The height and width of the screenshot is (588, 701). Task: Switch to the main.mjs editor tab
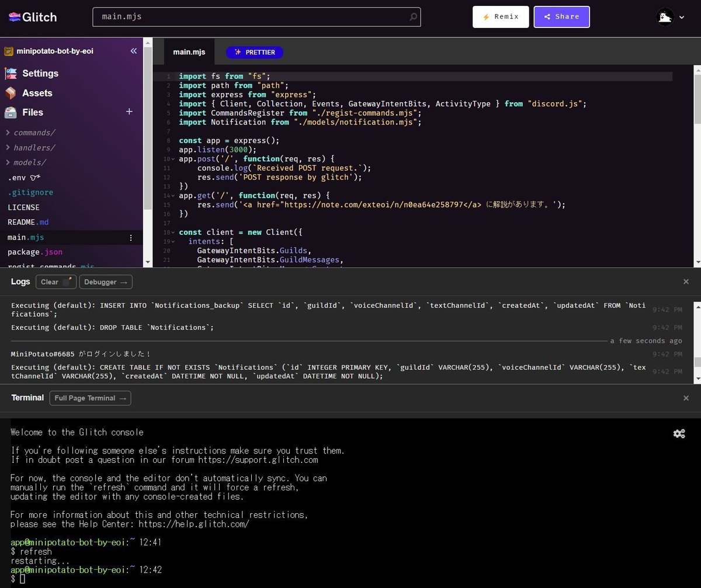189,51
